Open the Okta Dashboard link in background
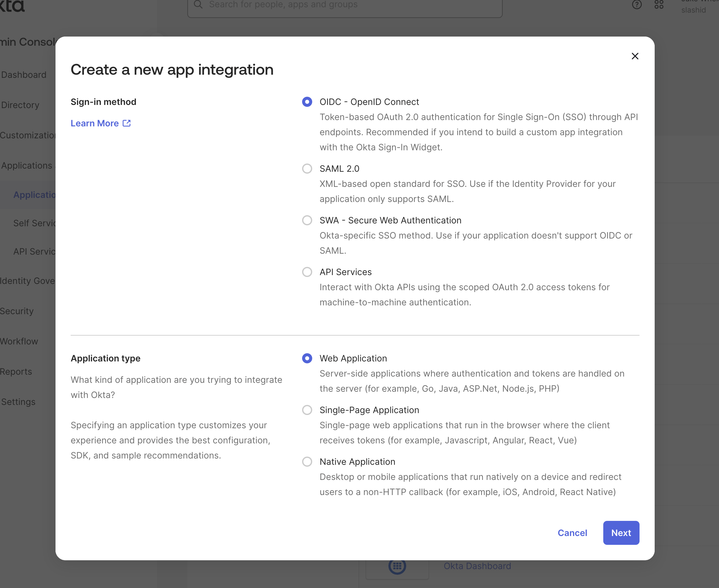719x588 pixels. [x=477, y=566]
